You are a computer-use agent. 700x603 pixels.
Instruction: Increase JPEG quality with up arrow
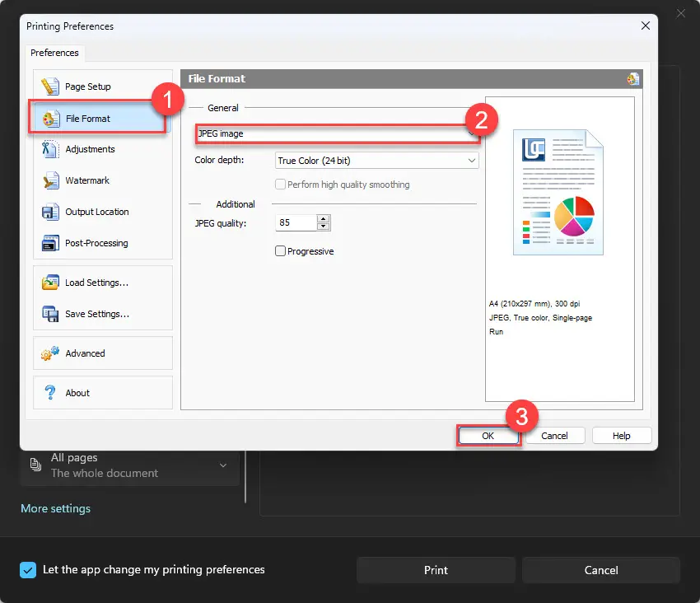(x=323, y=219)
